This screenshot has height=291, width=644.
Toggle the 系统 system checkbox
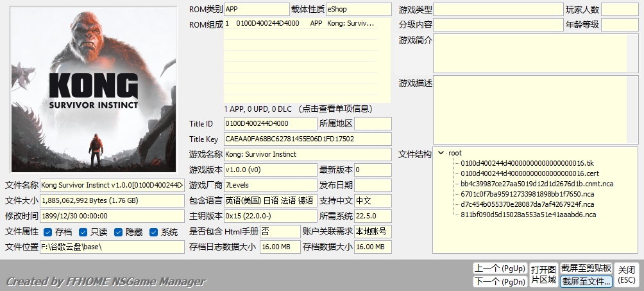click(153, 233)
